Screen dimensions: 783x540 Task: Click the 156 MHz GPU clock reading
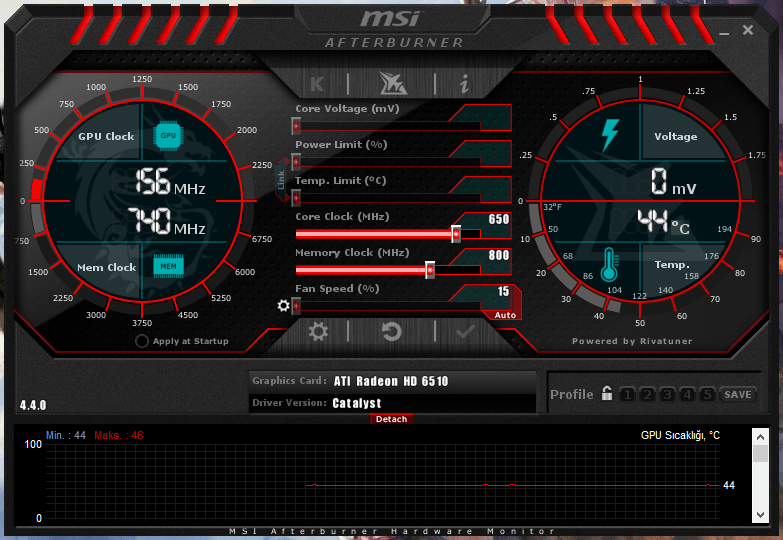click(x=170, y=182)
